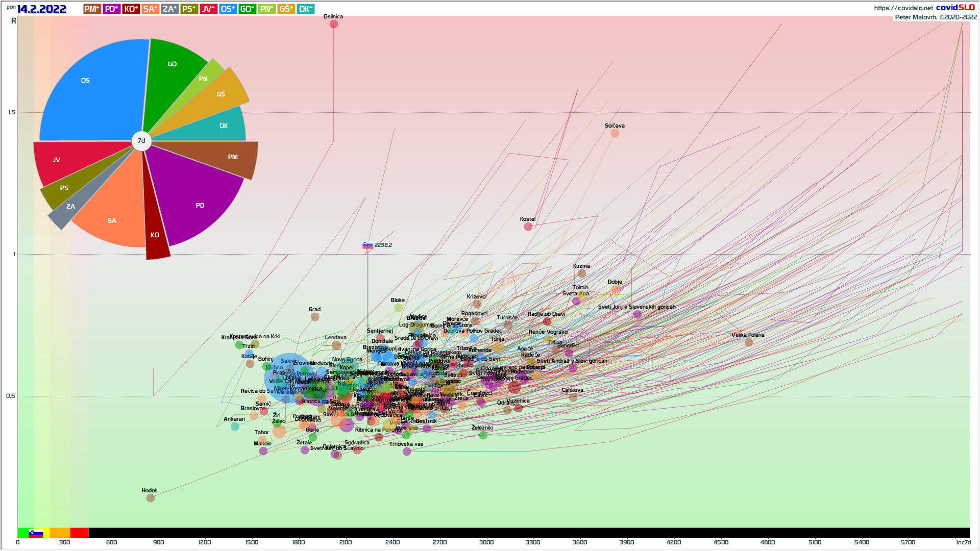Click the date 14.2.2022 header

click(42, 9)
